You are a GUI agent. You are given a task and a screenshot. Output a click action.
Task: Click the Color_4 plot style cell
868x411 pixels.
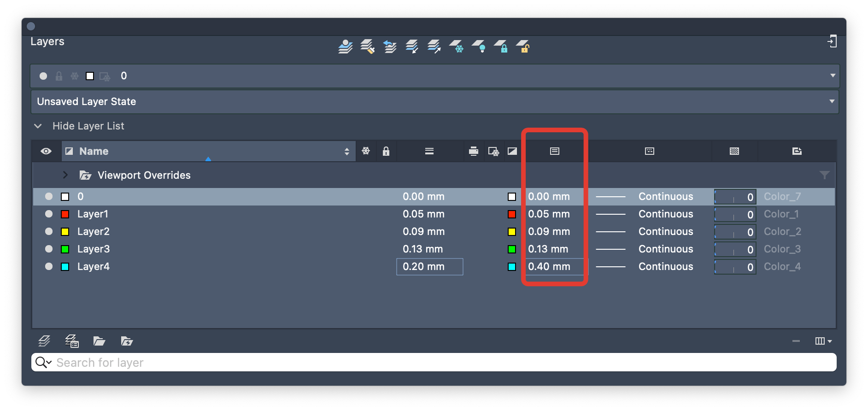[782, 267]
